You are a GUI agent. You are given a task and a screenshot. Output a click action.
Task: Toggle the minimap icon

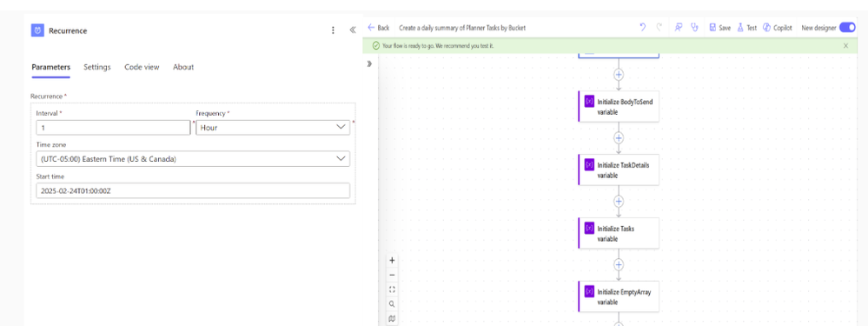coord(393,318)
